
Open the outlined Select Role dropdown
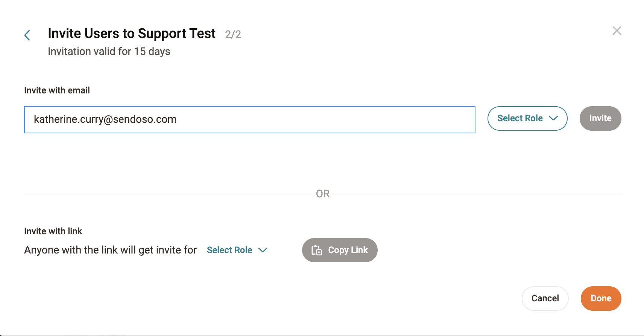527,118
